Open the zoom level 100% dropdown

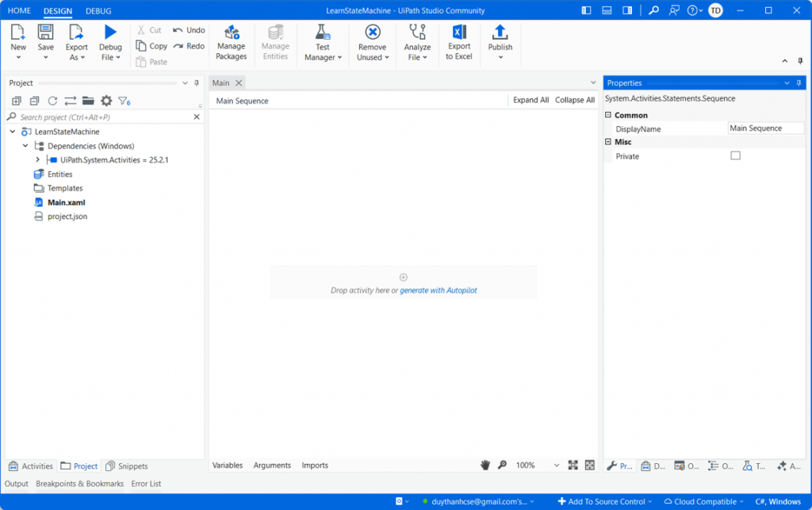pyautogui.click(x=557, y=466)
